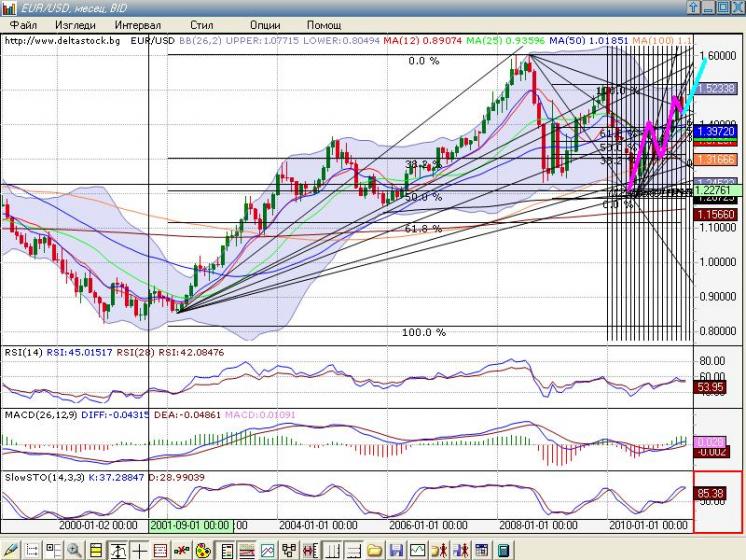This screenshot has width=746, height=560.
Task: Click the RSI(28) label in RSI panel
Action: 135,352
